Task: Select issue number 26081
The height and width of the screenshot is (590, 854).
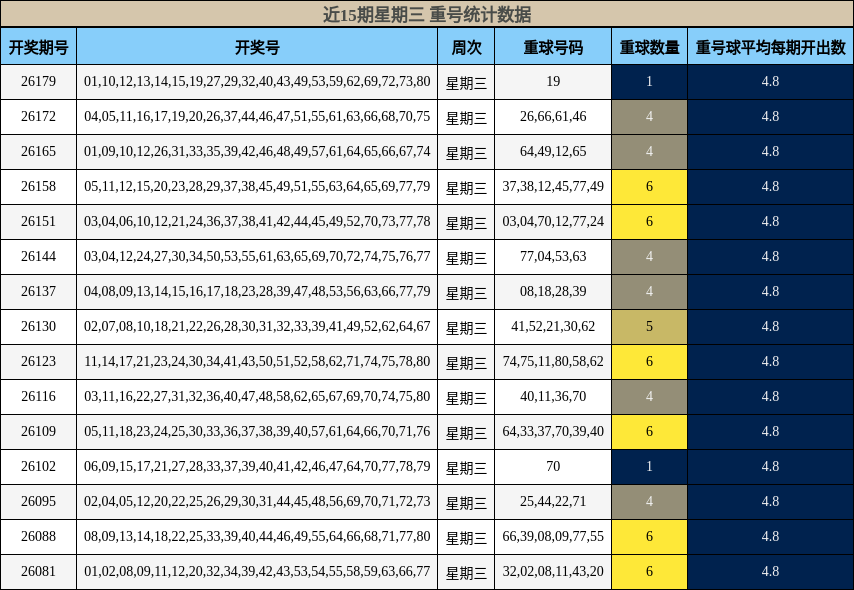Action: coord(39,571)
